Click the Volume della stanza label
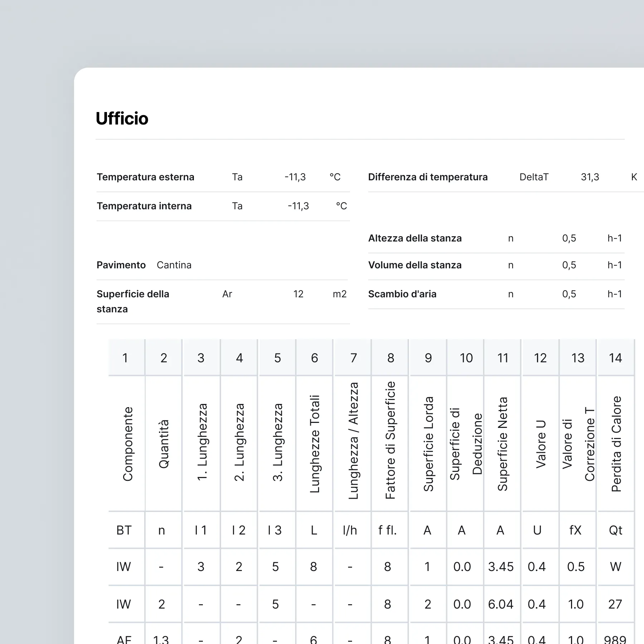 [415, 265]
